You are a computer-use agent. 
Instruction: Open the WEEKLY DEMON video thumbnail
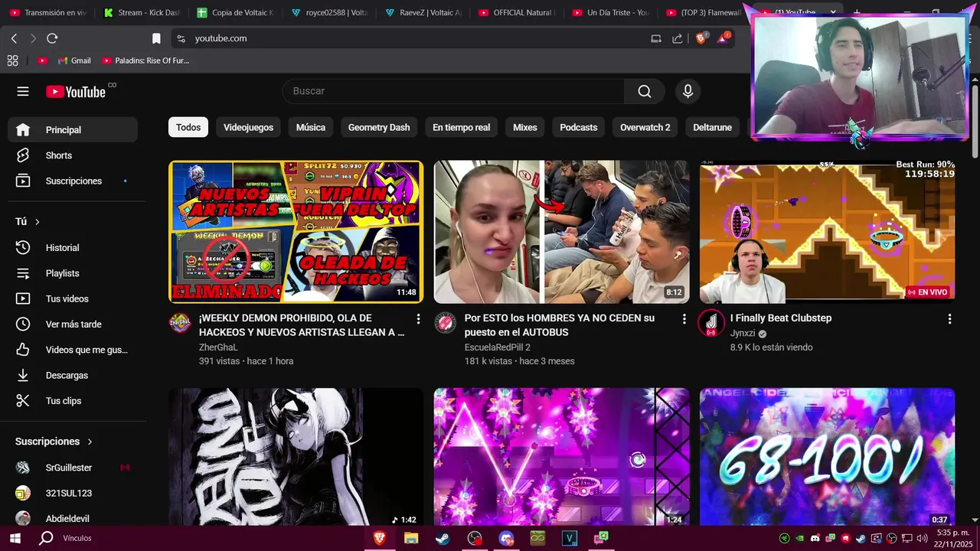point(296,232)
